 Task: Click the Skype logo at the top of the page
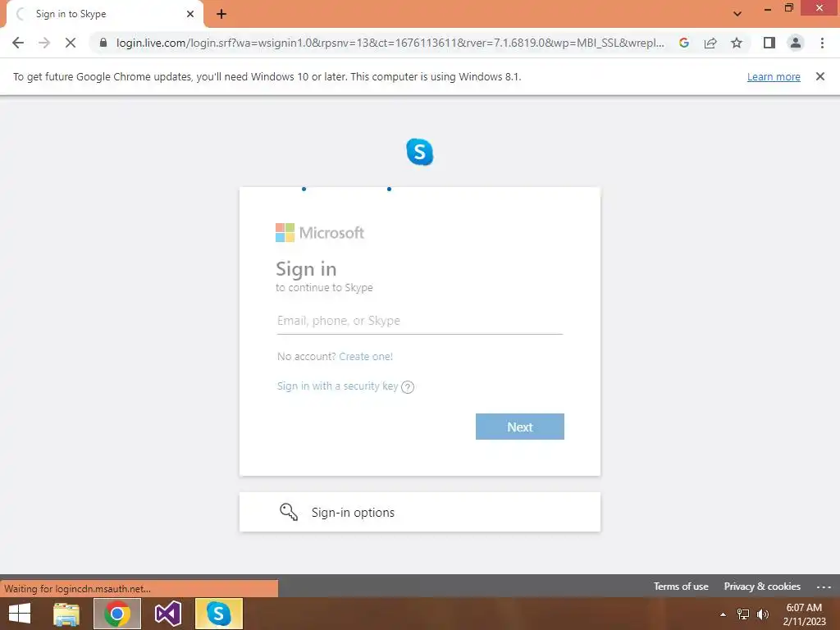pos(419,152)
